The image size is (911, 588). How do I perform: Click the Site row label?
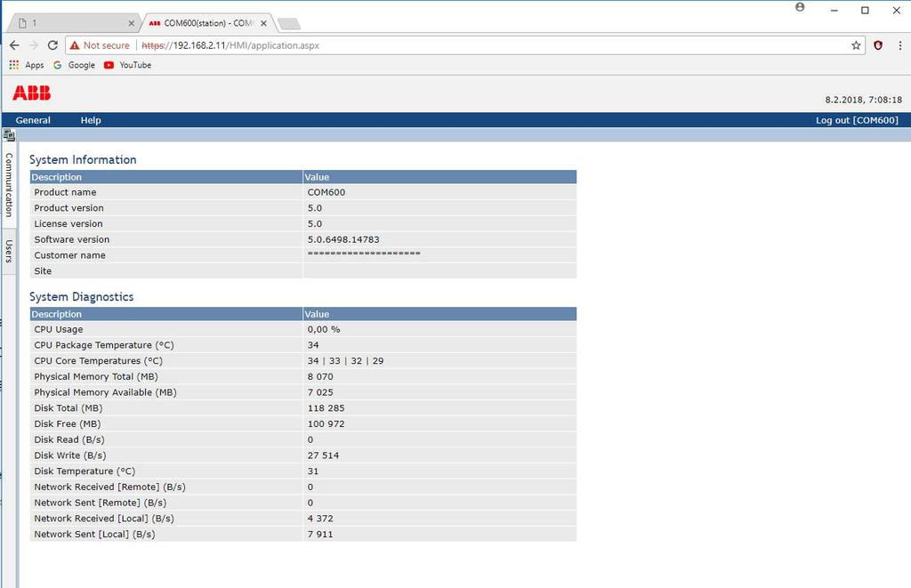click(43, 270)
